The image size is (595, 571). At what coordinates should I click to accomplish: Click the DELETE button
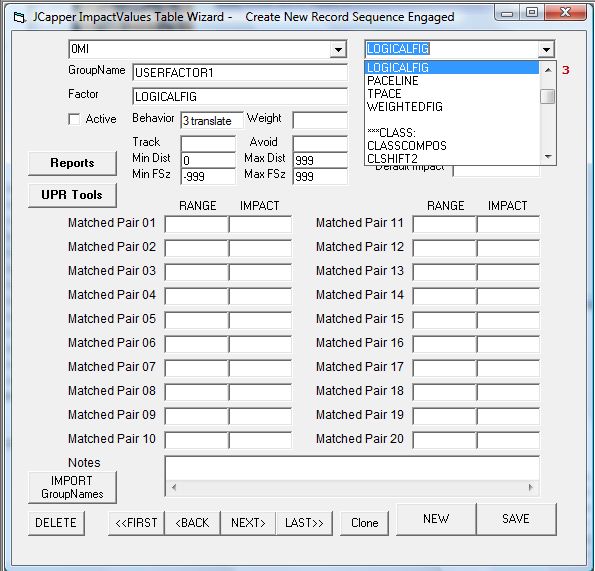56,523
